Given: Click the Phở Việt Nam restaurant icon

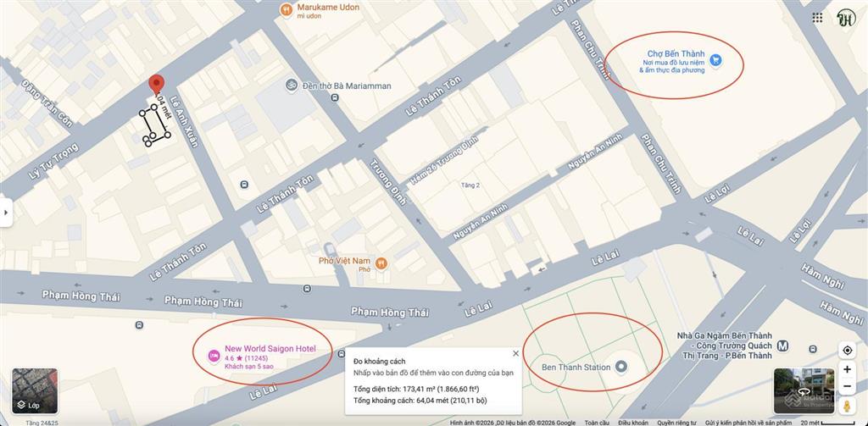Looking at the screenshot, I should [x=381, y=263].
